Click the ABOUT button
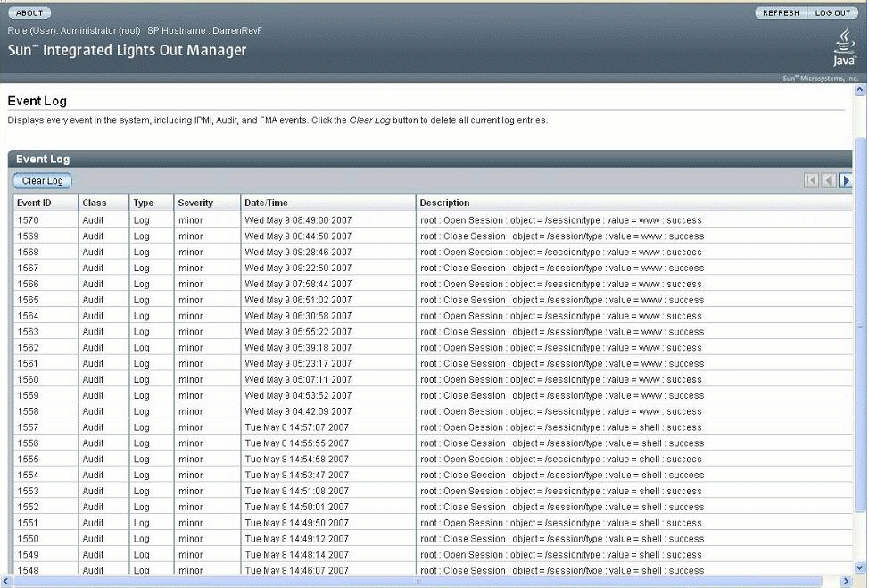 pos(29,12)
